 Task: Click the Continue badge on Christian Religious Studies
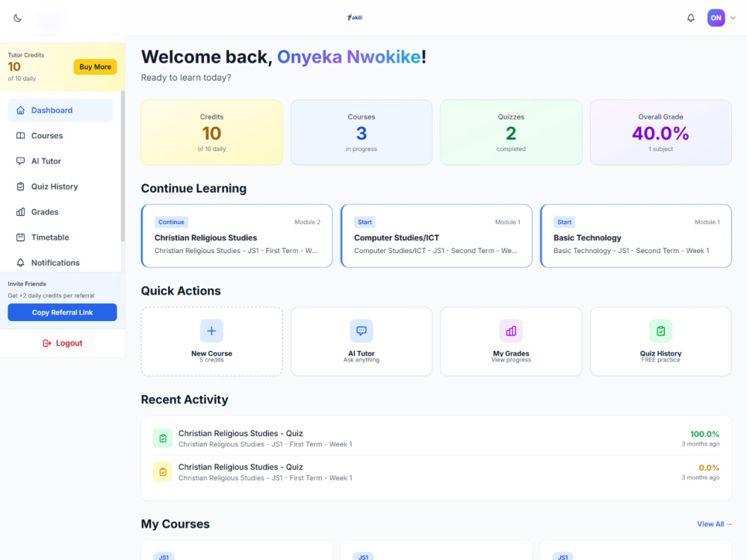pyautogui.click(x=171, y=222)
